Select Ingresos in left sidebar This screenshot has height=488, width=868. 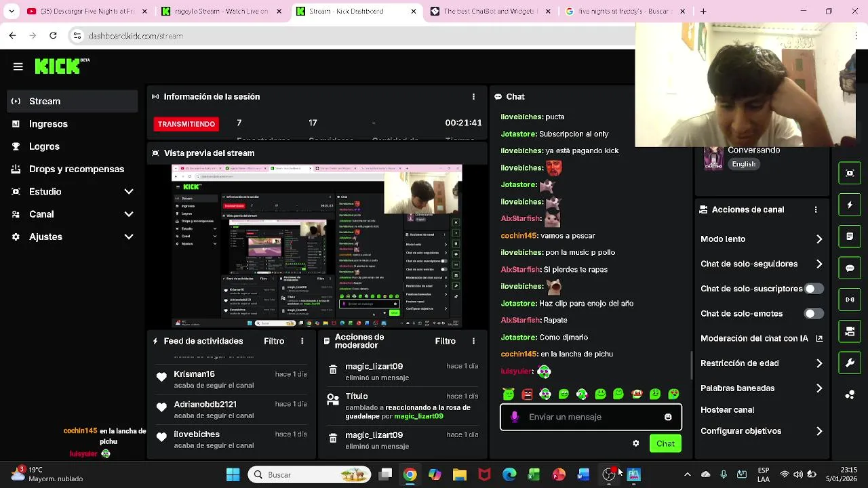(72, 124)
